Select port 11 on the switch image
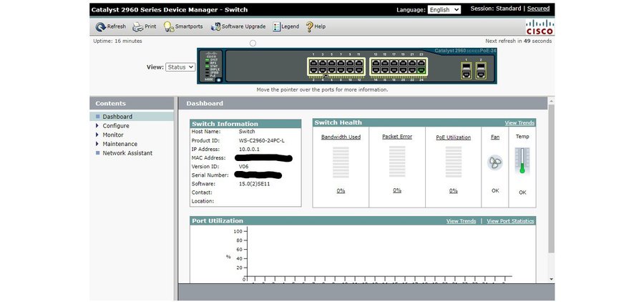Screen dimensions: 644x302 coord(359,63)
